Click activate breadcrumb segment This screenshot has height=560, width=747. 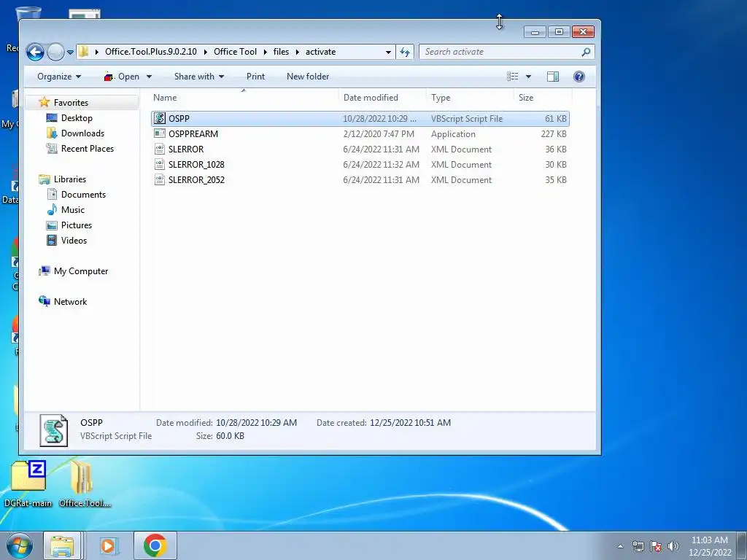[x=321, y=52]
